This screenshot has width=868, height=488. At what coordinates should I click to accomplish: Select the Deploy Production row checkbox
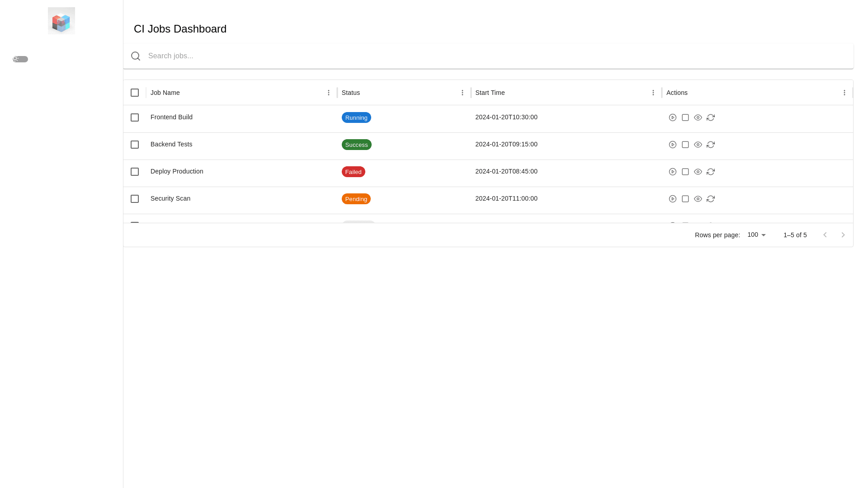(x=135, y=172)
